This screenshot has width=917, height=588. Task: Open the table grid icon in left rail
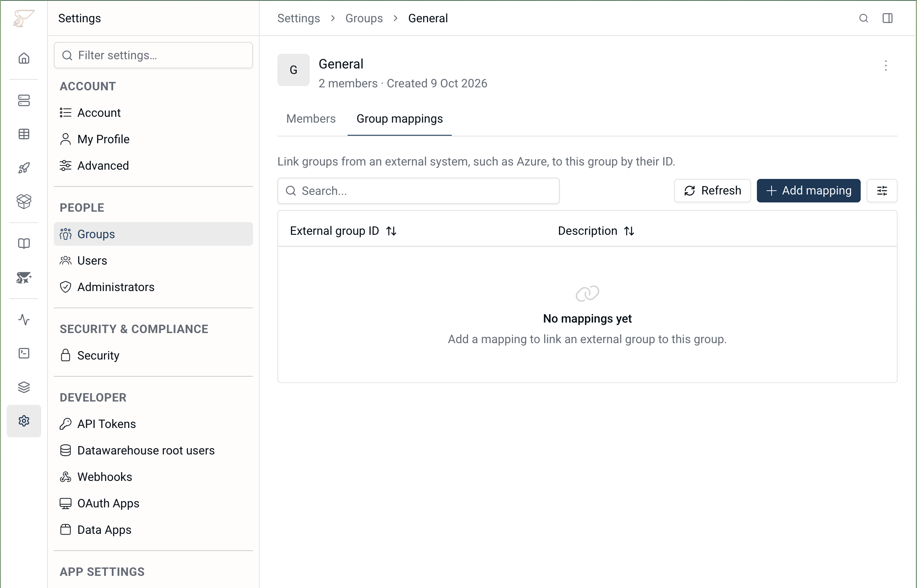[24, 134]
